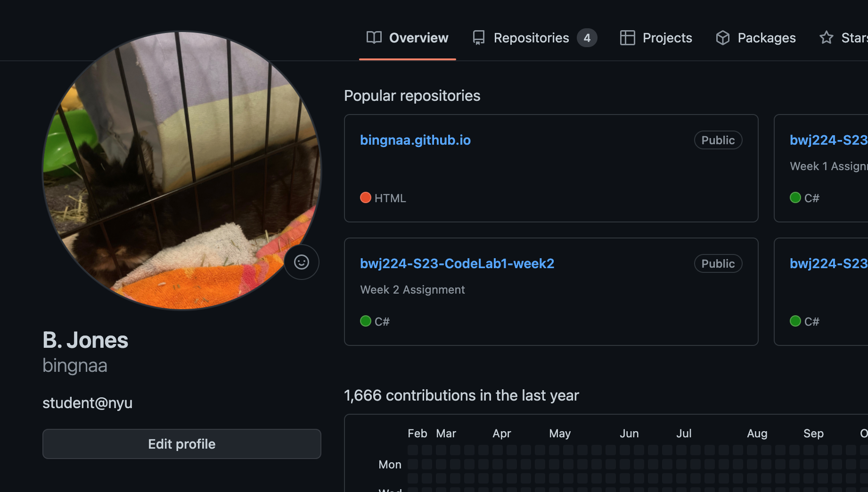Screen dimensions: 868x492
Task: Open the bwj224-S23-CodeLab1-week2 repository link
Action: pyautogui.click(x=457, y=263)
